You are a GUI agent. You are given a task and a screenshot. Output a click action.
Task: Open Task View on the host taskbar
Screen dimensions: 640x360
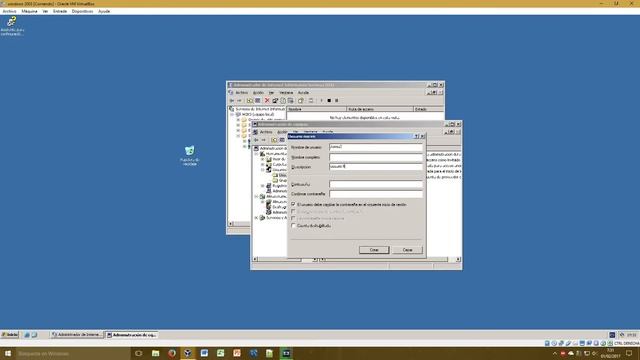138,353
